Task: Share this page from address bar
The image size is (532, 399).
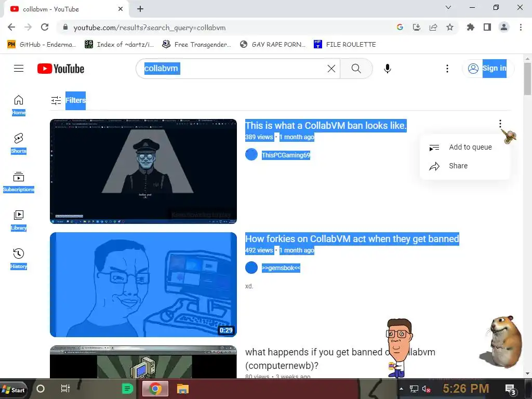Action: tap(433, 27)
